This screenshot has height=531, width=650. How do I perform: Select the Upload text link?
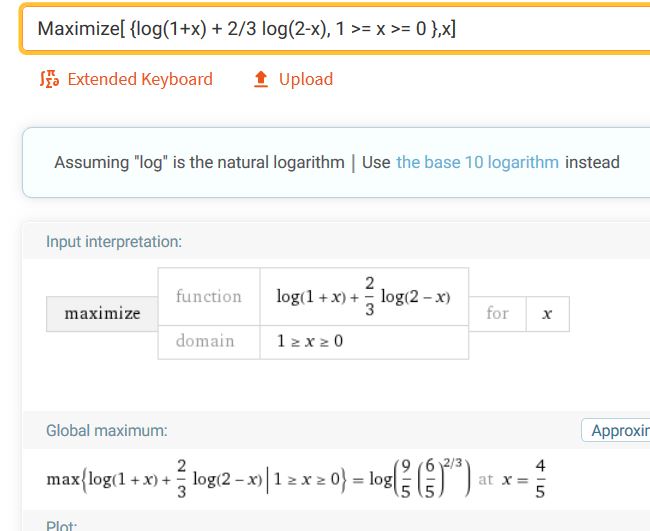pyautogui.click(x=305, y=79)
